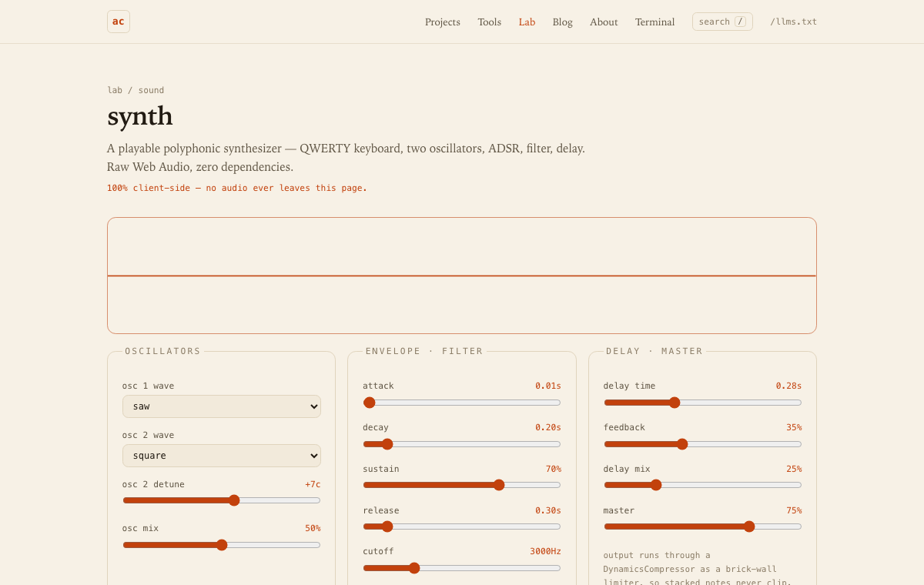Screen dimensions: 924x585
Task: Adjust the master volume slider
Action: point(703,526)
